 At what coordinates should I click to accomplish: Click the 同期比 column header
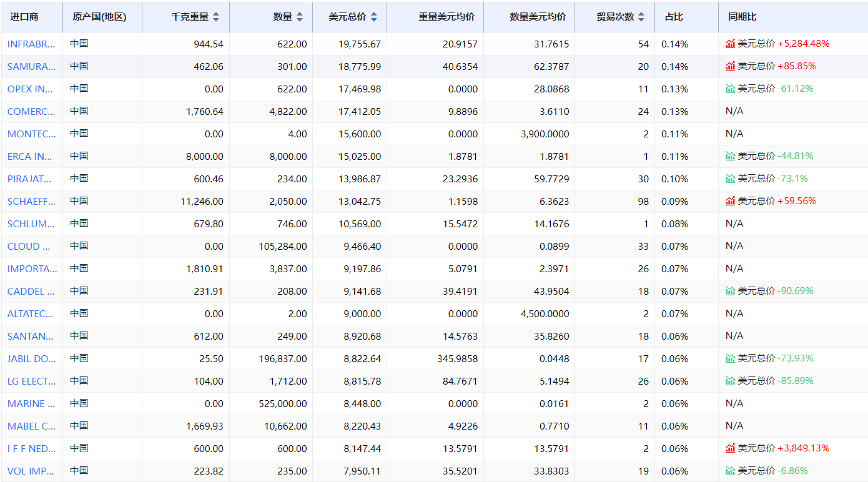(x=742, y=17)
